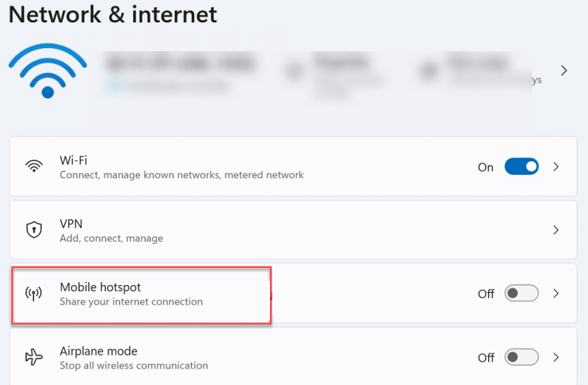Click the large blue Wi-Fi status icon
Screen dimensions: 588x385
48,71
